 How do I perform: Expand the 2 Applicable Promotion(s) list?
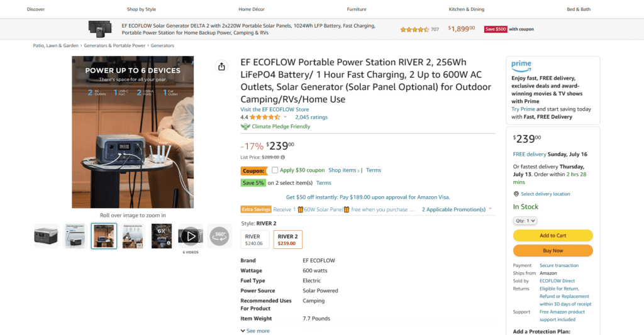pos(457,209)
